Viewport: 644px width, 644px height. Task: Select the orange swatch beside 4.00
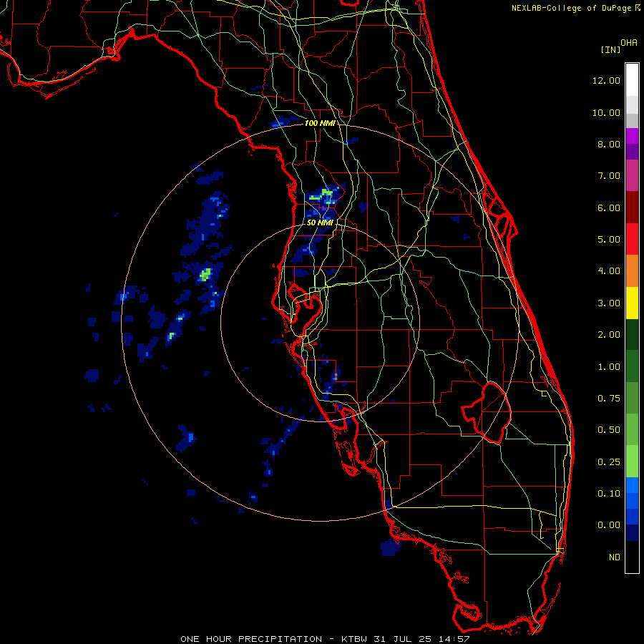click(x=632, y=271)
